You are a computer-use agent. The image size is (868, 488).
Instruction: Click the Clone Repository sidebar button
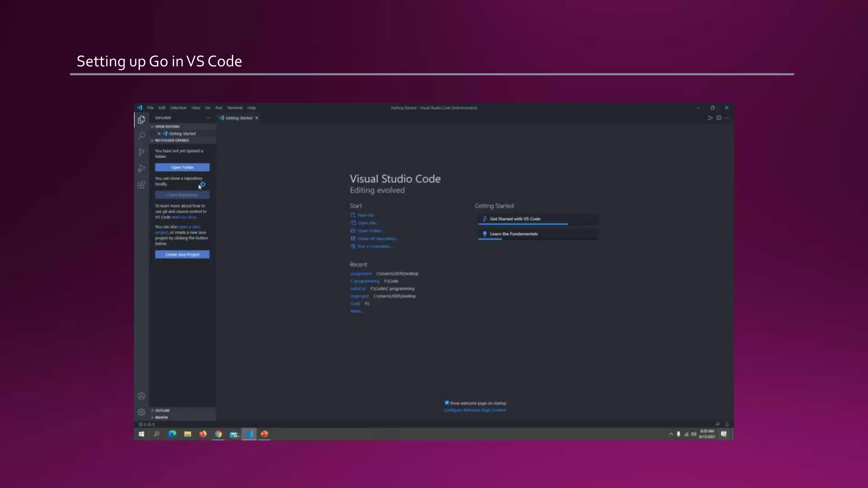point(182,195)
